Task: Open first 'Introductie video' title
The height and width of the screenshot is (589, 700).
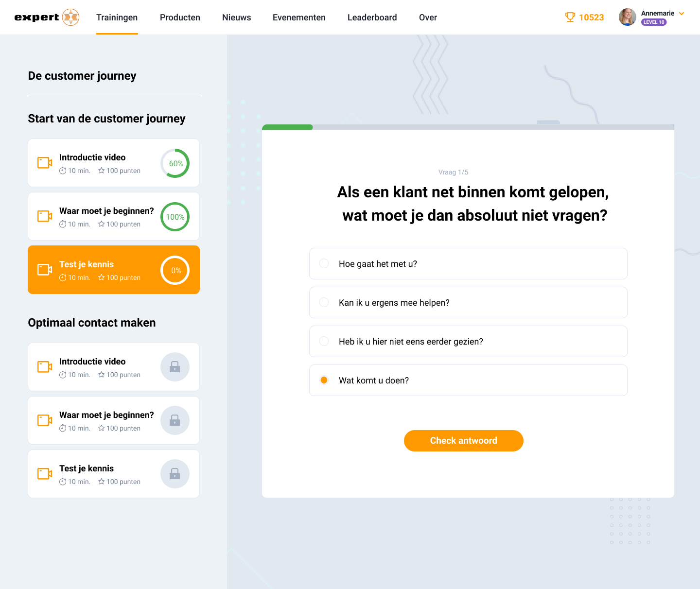Action: [92, 157]
